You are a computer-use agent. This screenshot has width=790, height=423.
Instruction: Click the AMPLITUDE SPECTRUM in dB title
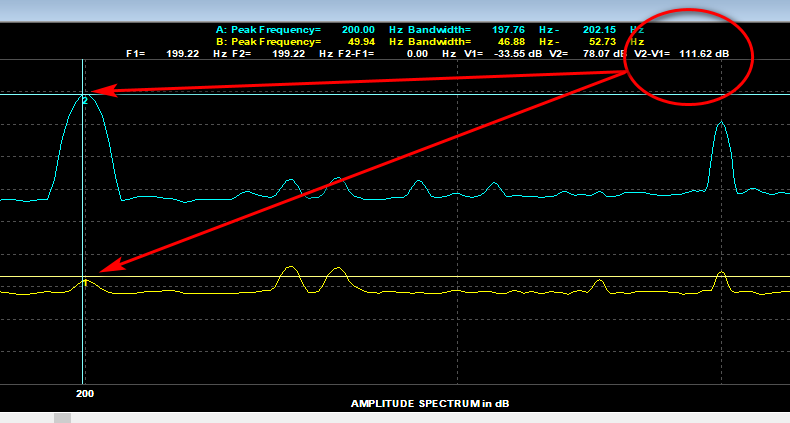[430, 403]
